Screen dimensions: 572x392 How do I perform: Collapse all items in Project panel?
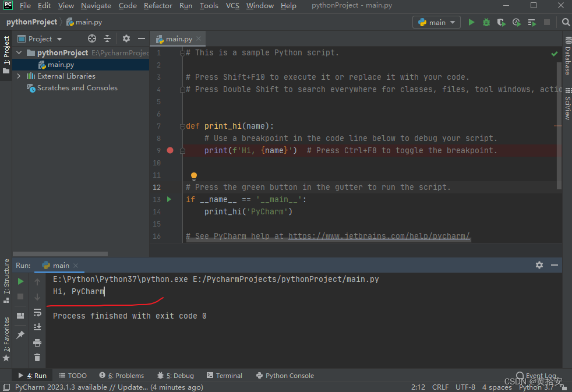[x=107, y=38]
